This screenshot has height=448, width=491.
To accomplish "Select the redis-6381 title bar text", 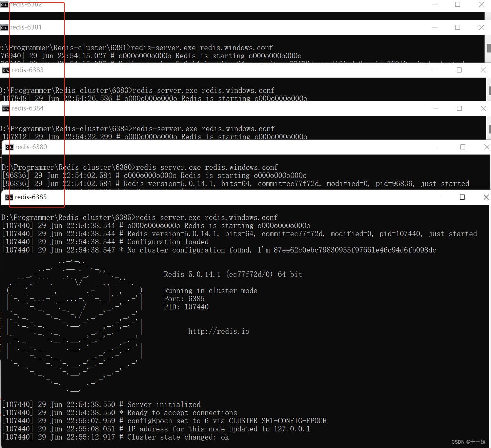I will [x=26, y=27].
